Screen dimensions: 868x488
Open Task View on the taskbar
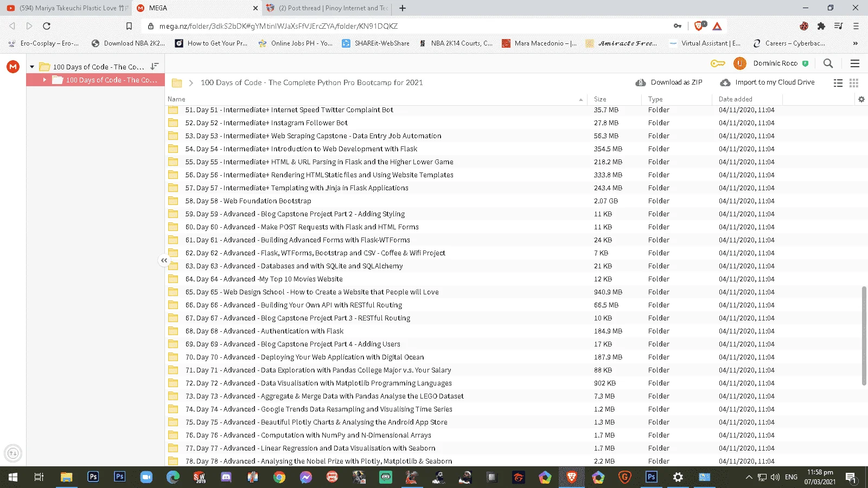click(x=39, y=477)
